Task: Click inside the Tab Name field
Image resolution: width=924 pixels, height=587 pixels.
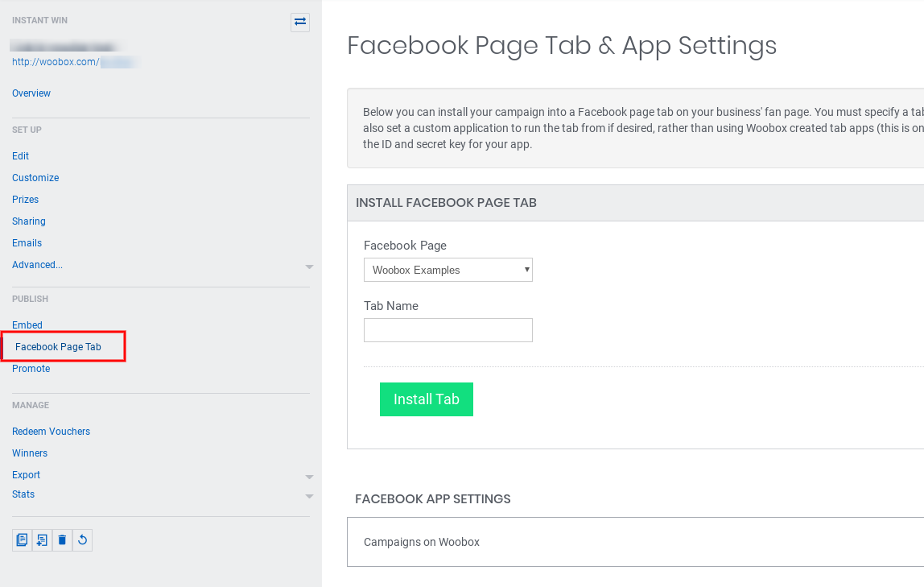Action: (448, 330)
